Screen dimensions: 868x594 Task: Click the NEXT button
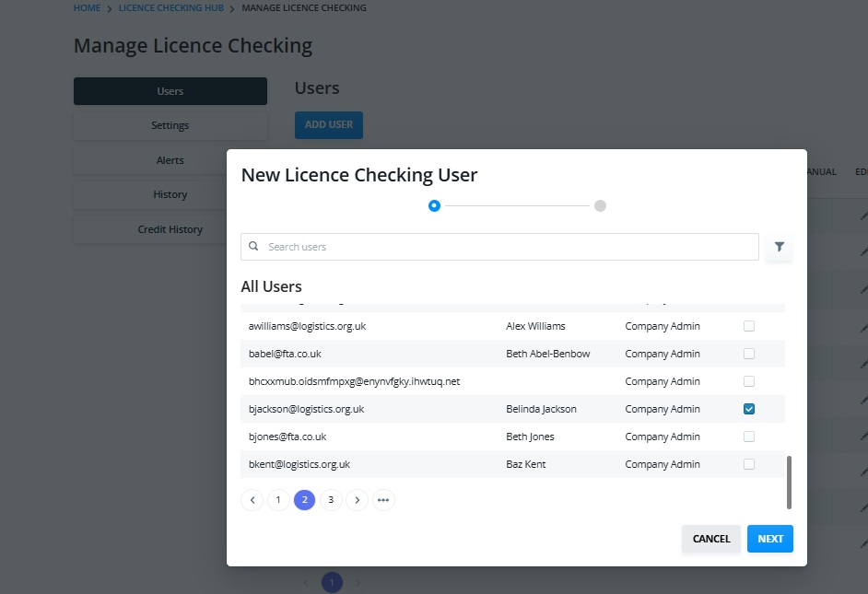pos(770,539)
